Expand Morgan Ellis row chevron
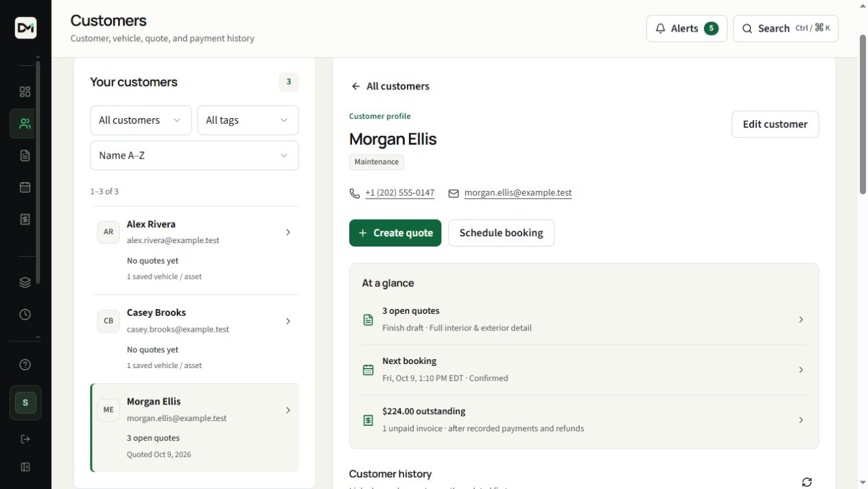868x489 pixels. (x=288, y=410)
